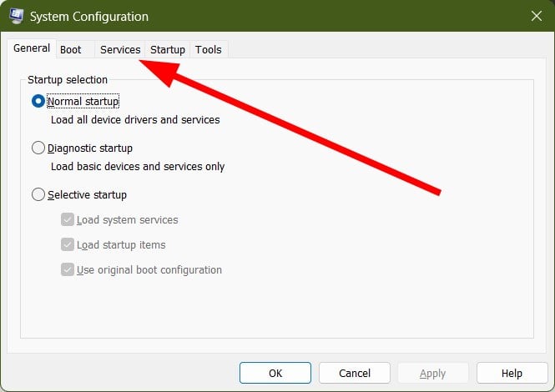Switch to the Startup tab

tap(168, 49)
